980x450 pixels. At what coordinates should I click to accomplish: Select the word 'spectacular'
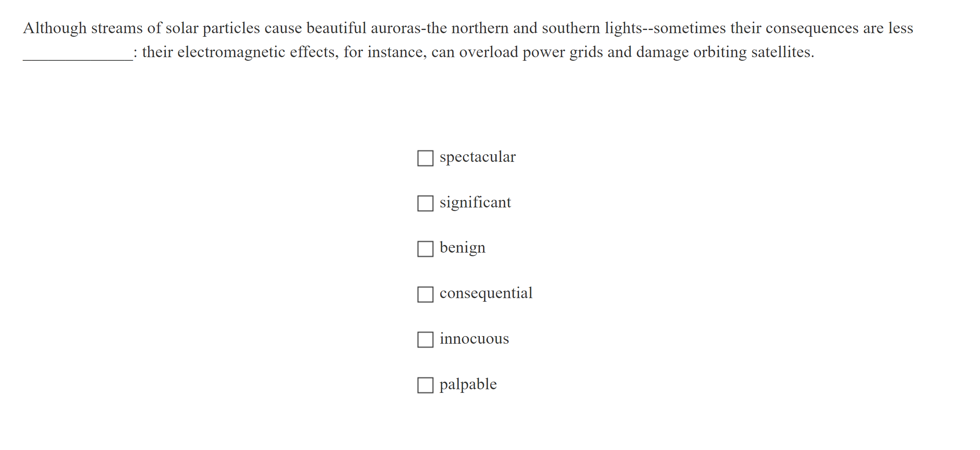point(477,157)
